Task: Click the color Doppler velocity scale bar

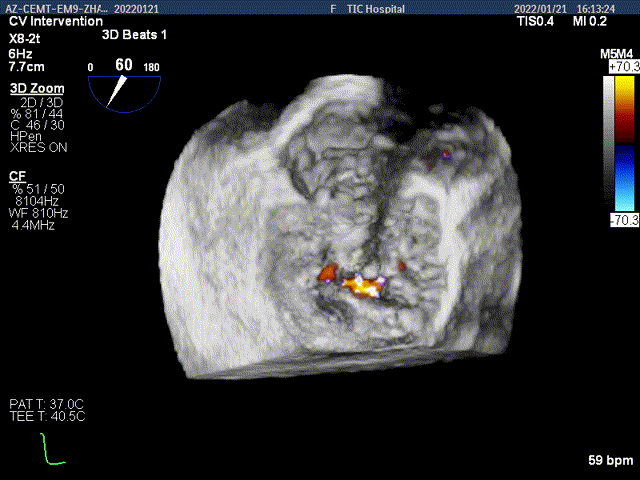Action: coord(610,145)
